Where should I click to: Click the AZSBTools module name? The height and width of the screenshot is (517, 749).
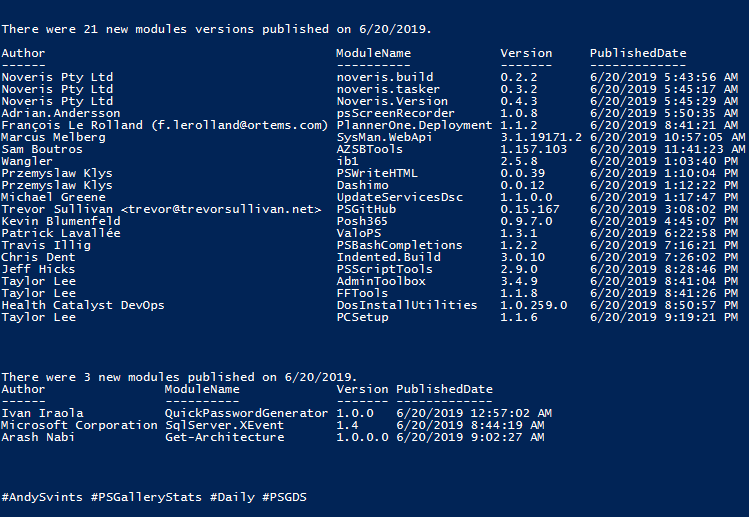point(370,150)
